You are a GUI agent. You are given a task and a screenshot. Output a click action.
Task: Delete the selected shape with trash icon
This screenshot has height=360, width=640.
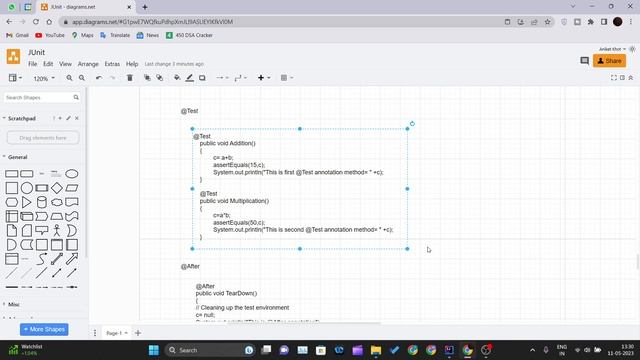[x=130, y=78]
